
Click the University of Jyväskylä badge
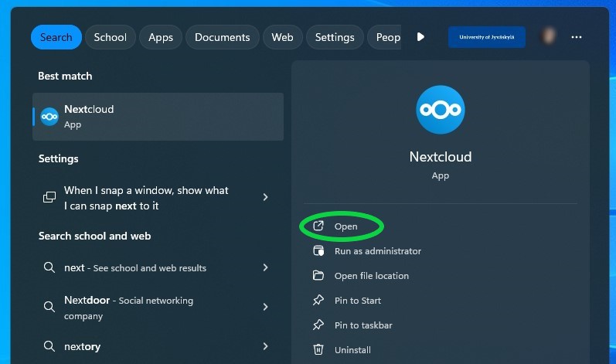click(x=487, y=37)
